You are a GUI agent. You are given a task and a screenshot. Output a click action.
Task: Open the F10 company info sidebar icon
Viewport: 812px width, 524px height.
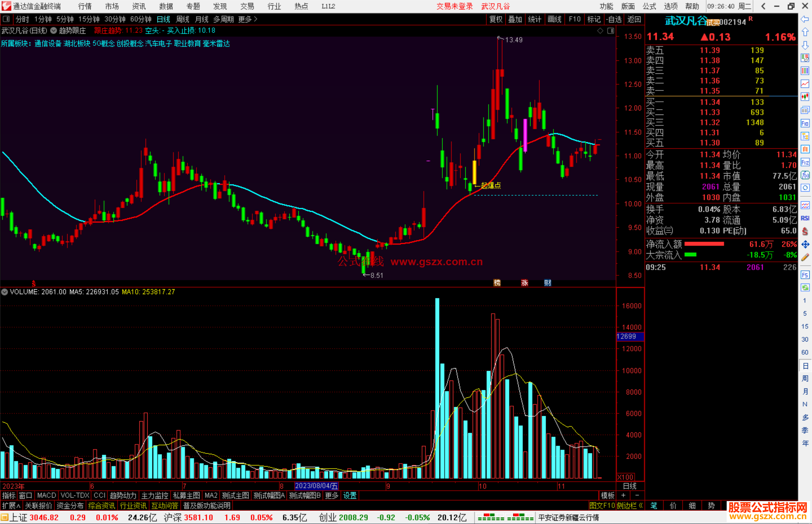[805, 123]
